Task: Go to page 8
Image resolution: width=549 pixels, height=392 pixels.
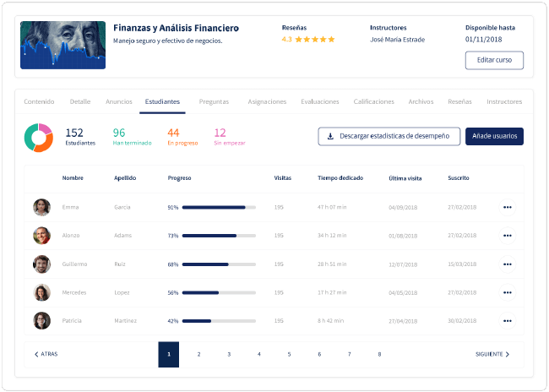Action: point(379,354)
